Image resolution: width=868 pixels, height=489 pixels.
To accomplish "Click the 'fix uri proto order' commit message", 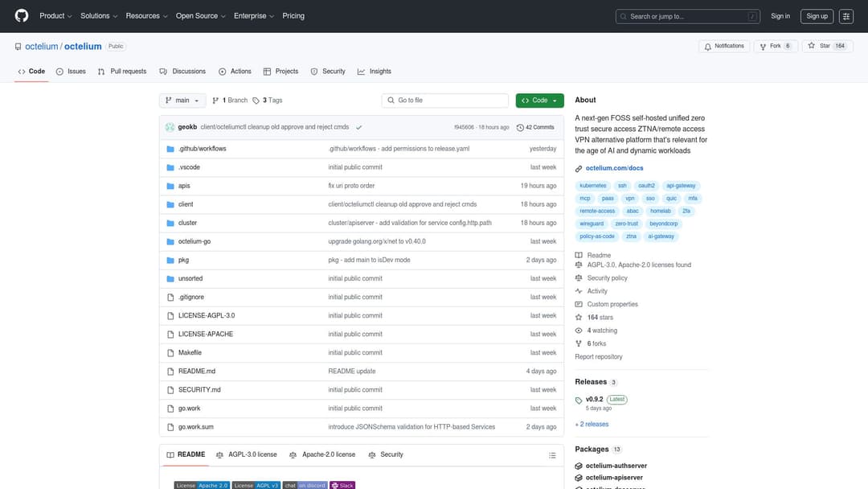I will (351, 186).
